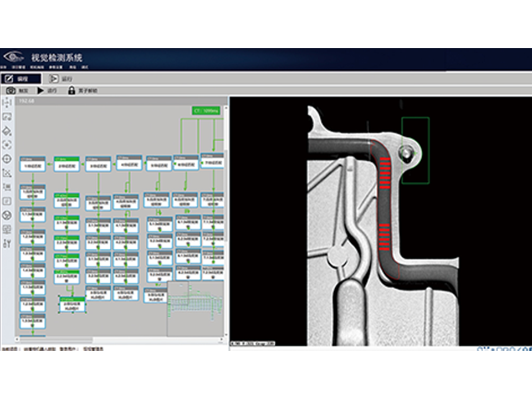The height and width of the screenshot is (399, 532).
Task: Click the padlock unlock icon
Action: 71,90
